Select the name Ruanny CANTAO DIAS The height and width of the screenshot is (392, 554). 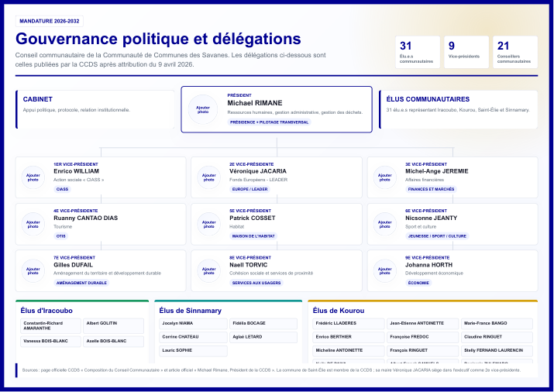pos(85,218)
